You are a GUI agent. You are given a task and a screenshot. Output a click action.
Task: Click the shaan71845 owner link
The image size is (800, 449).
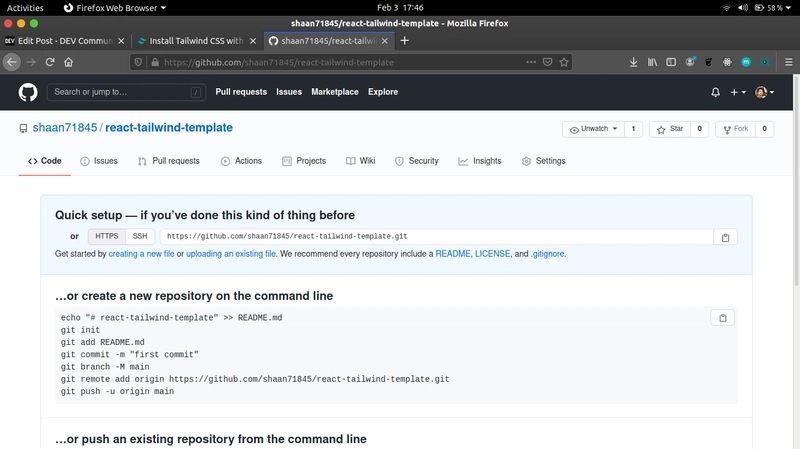click(65, 128)
